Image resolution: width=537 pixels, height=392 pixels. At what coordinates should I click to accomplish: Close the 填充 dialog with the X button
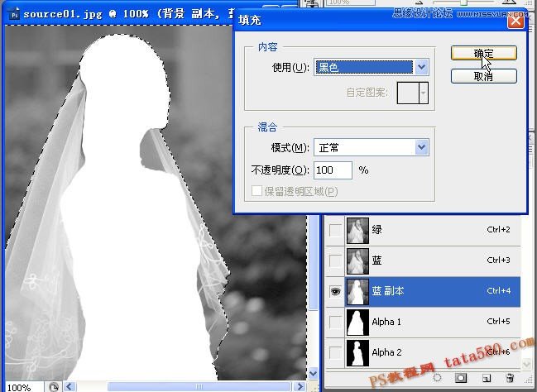515,22
